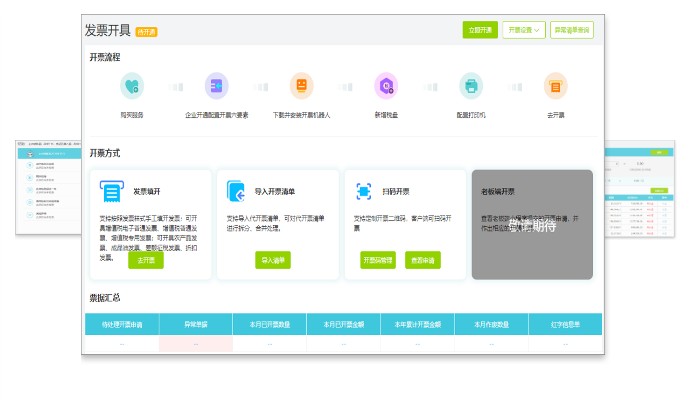
Task: Click the 查看申请 button
Action: click(423, 260)
